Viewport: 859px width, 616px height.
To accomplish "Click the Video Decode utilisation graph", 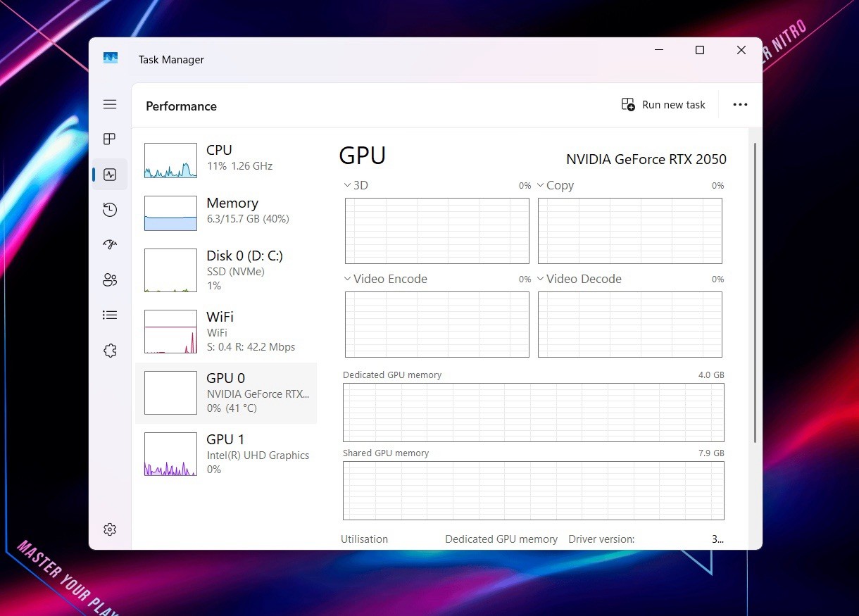I will 630,325.
